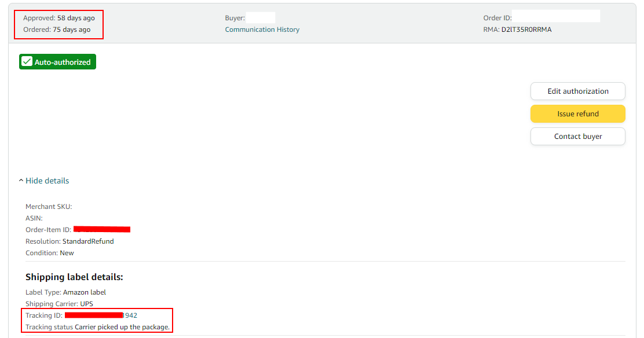644x338 pixels.
Task: Click the Shipping Carrier UPS value
Action: [86, 304]
